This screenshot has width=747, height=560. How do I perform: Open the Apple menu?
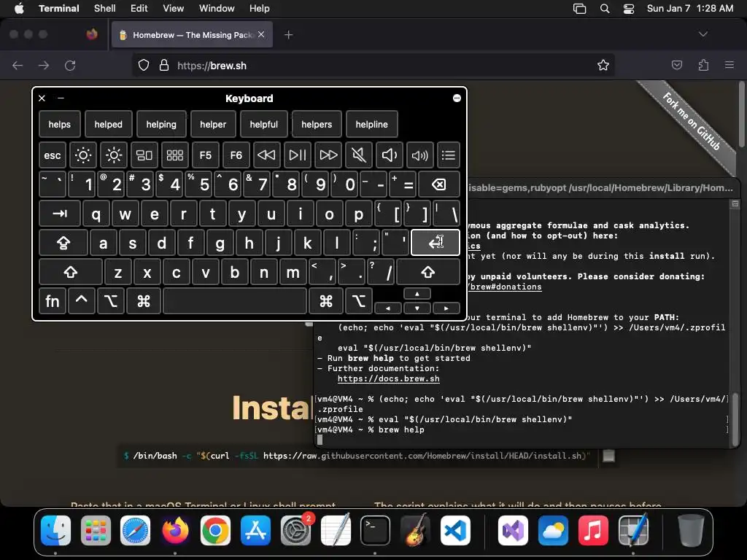click(19, 8)
